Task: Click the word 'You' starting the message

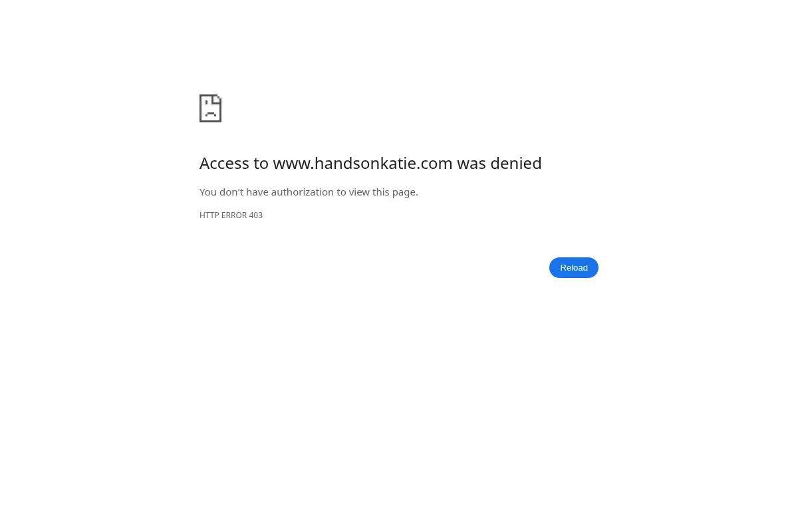Action: coord(208,192)
